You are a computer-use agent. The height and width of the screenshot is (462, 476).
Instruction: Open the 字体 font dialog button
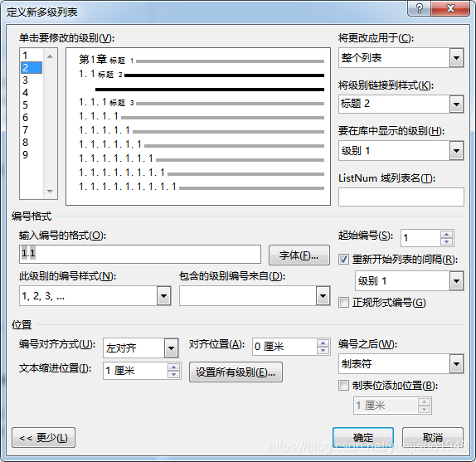pos(299,255)
